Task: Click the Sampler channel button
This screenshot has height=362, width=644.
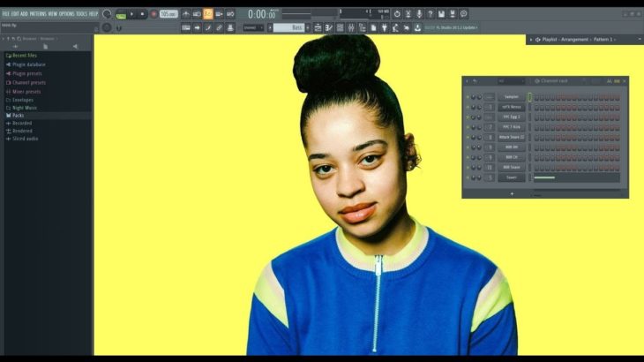Action: pos(512,97)
